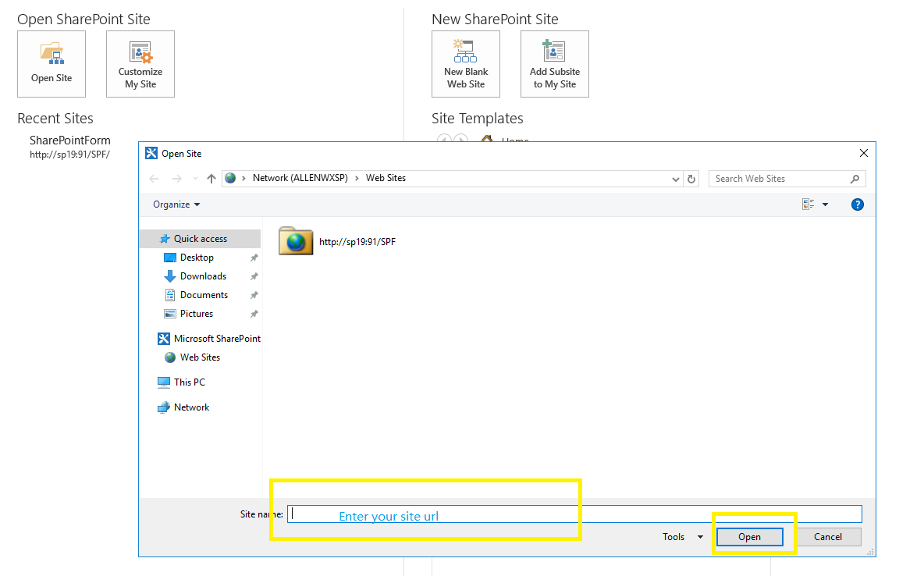Go up one folder level arrow
Image resolution: width=924 pixels, height=576 pixels.
(211, 179)
